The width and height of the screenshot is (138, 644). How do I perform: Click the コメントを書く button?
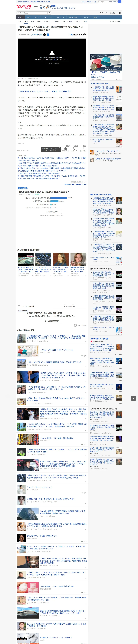click(x=69, y=306)
